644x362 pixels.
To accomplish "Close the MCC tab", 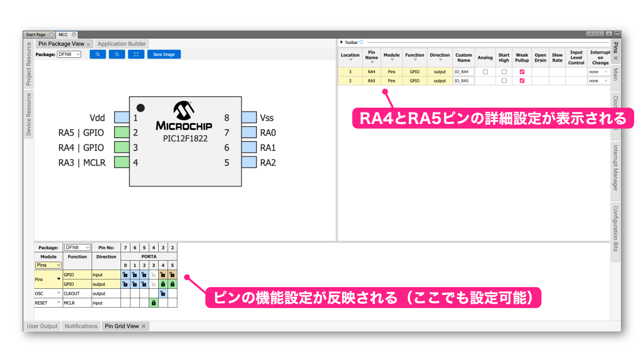I will click(74, 34).
